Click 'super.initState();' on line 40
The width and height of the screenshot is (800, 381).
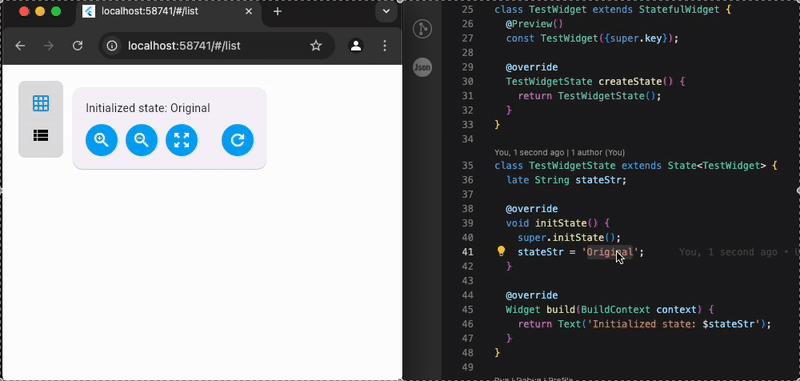point(569,238)
